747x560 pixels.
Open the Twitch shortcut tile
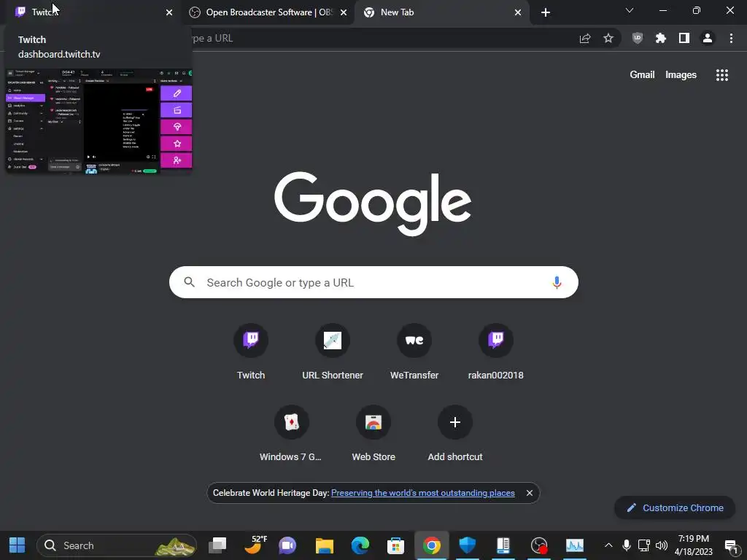pos(251,351)
